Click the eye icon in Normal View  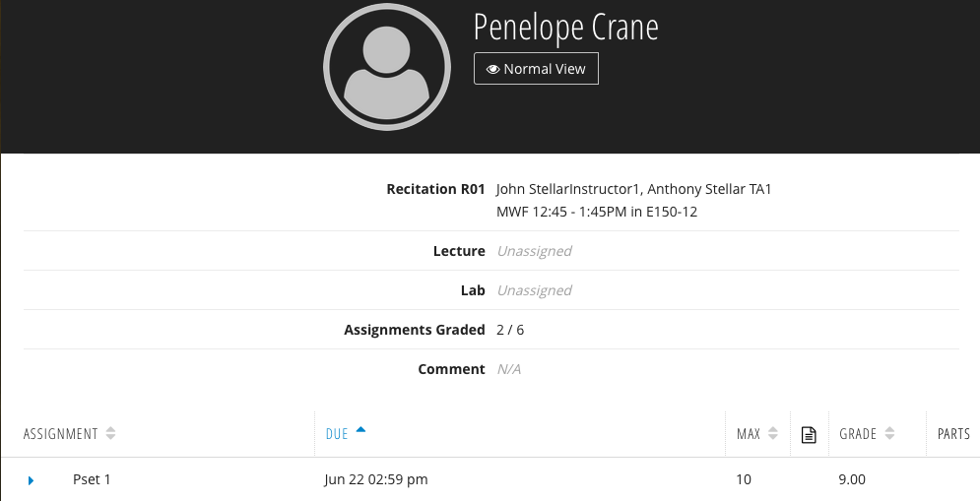492,69
